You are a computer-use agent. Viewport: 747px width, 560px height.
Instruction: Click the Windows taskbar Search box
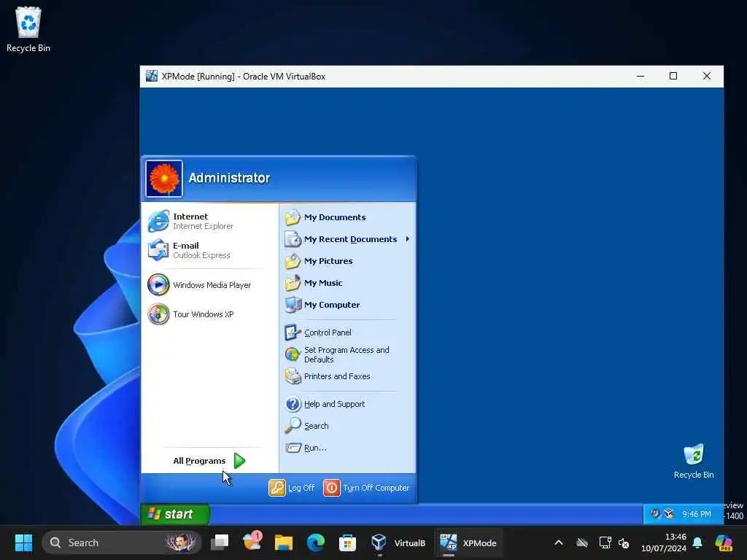click(x=122, y=542)
